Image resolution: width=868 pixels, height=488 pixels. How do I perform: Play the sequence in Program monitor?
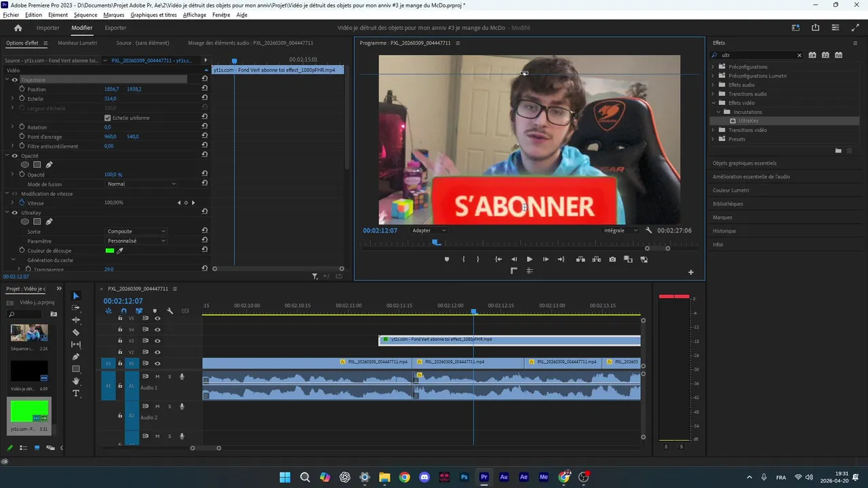tap(530, 259)
